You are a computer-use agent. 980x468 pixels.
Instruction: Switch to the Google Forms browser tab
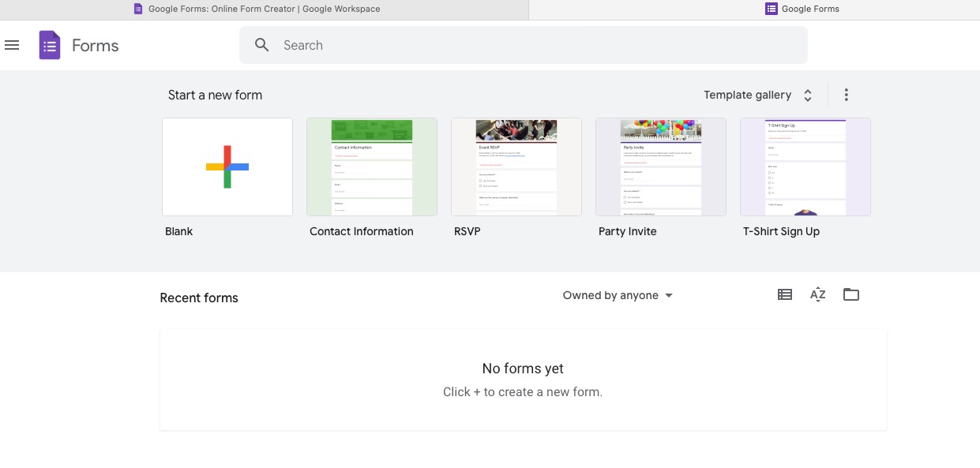(802, 9)
